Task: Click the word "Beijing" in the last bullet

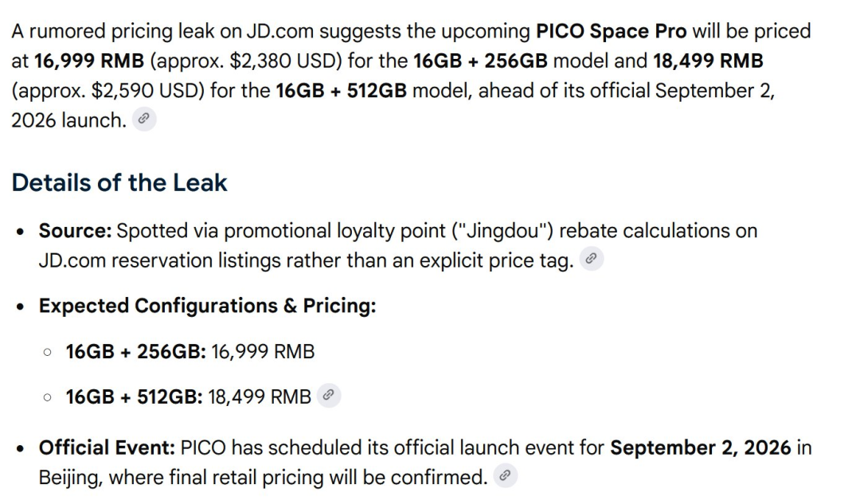Action: [70, 479]
